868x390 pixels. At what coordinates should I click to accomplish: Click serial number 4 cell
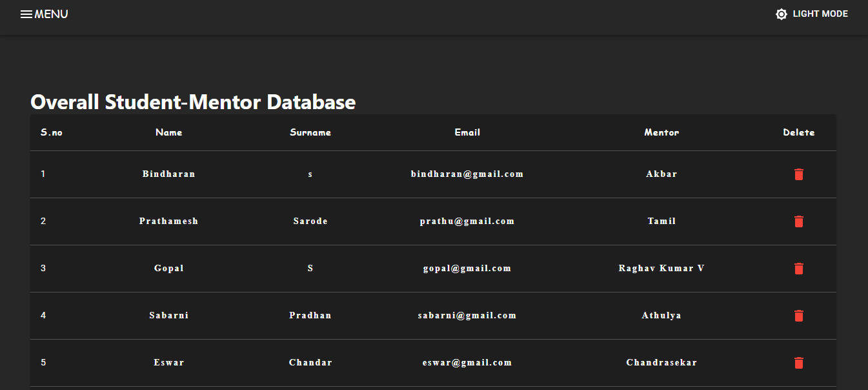(43, 316)
